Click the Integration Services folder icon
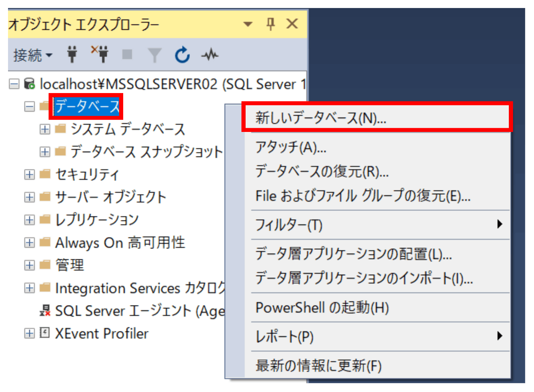This screenshot has height=392, width=534. pos(45,288)
